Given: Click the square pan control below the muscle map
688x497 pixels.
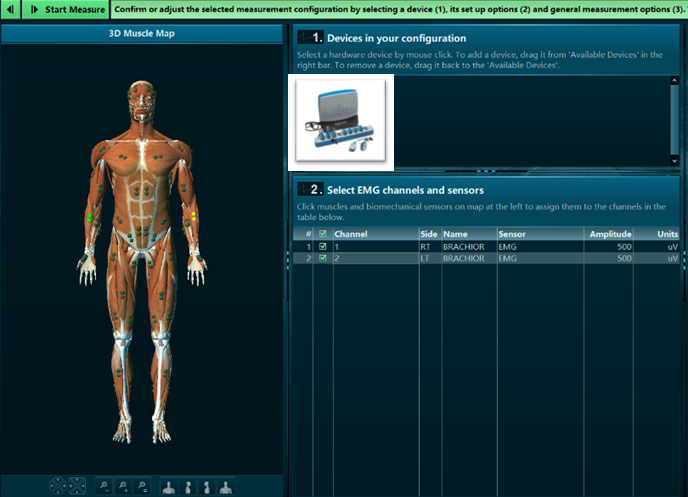Looking at the screenshot, I should tap(77, 486).
